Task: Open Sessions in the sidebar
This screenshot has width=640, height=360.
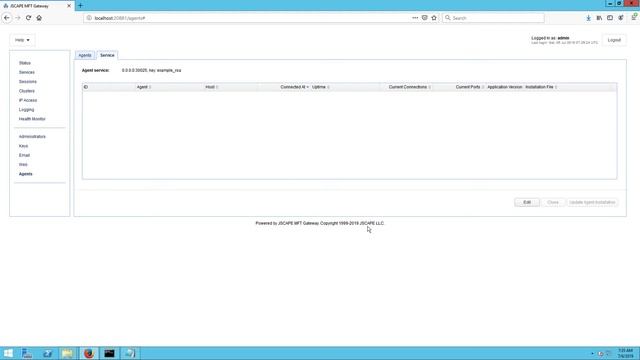Action: (x=27, y=82)
